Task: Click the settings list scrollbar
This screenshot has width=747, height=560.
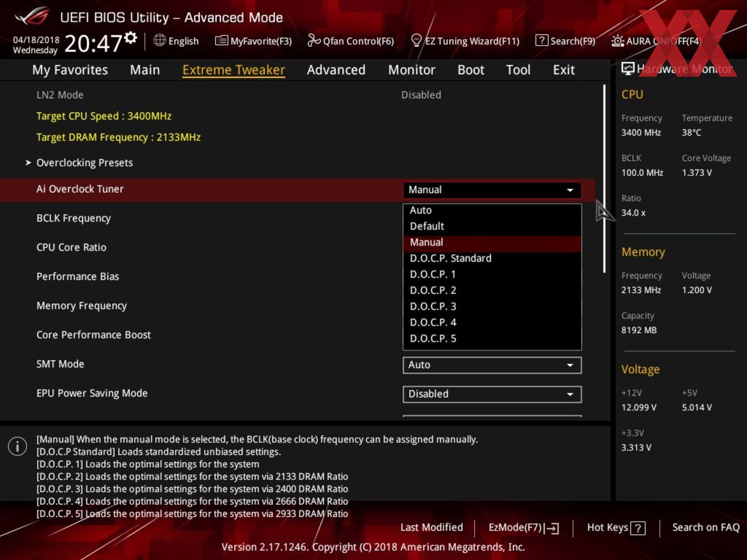Action: (604, 178)
